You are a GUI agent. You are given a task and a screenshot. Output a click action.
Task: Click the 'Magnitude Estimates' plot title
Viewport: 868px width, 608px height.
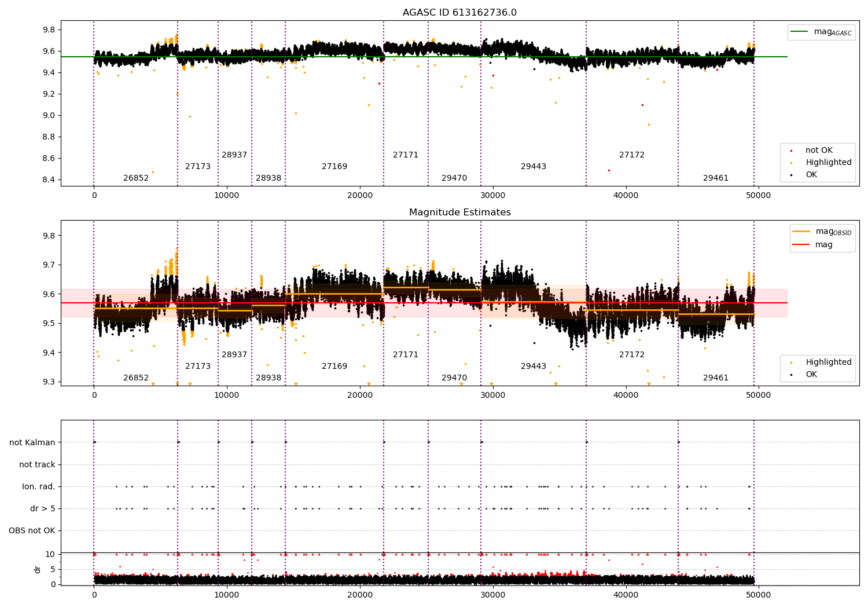[x=459, y=213]
